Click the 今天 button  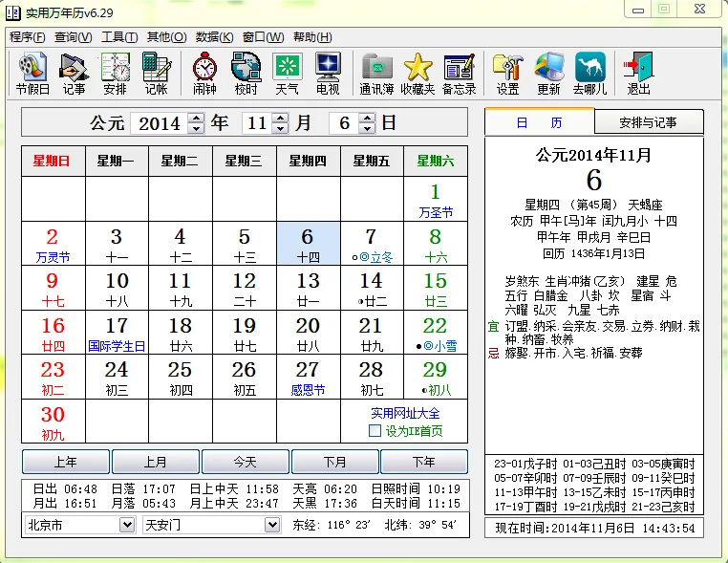tap(246, 462)
